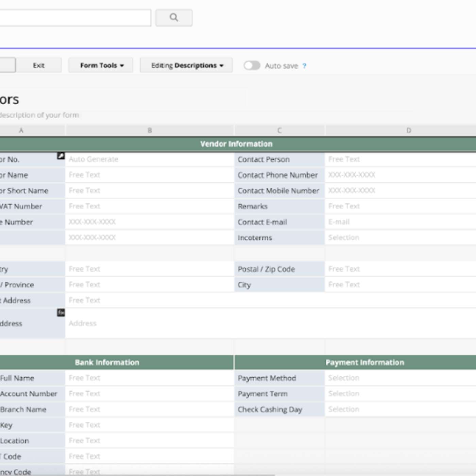Click the Contact Person Free Text field
476x476 pixels.
coord(401,159)
